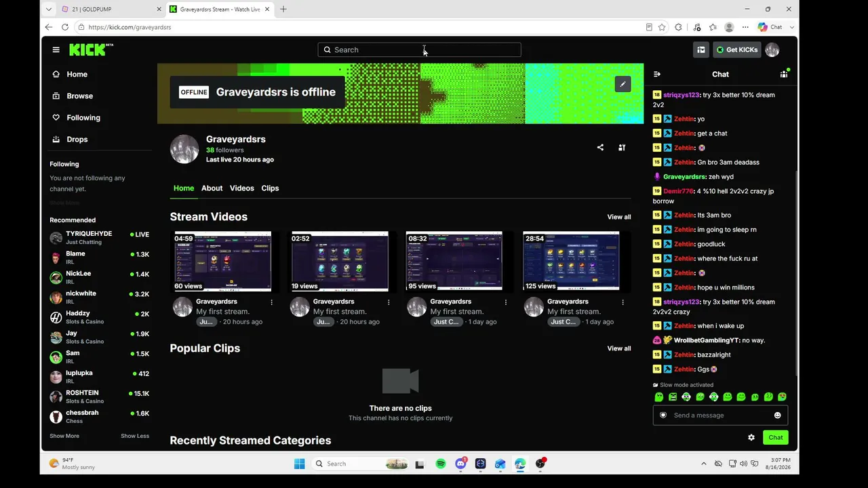Open Discord from the taskbar
The image size is (868, 488).
[x=461, y=464]
